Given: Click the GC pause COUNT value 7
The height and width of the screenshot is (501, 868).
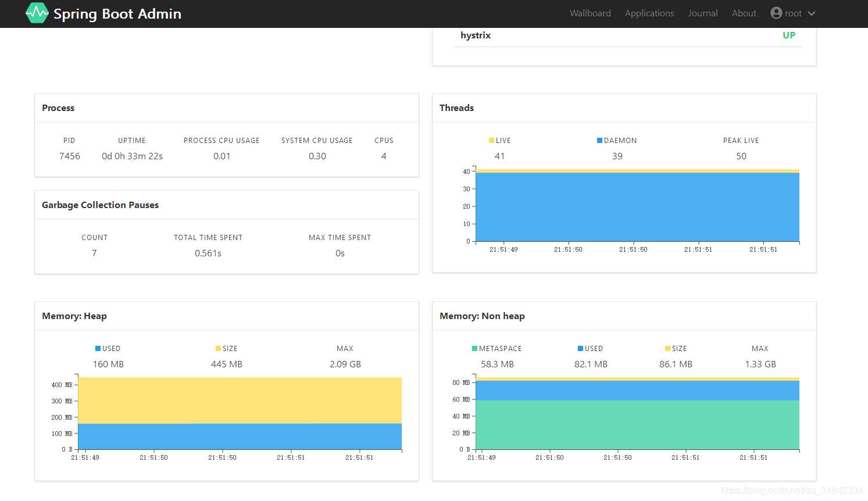Looking at the screenshot, I should (x=94, y=253).
